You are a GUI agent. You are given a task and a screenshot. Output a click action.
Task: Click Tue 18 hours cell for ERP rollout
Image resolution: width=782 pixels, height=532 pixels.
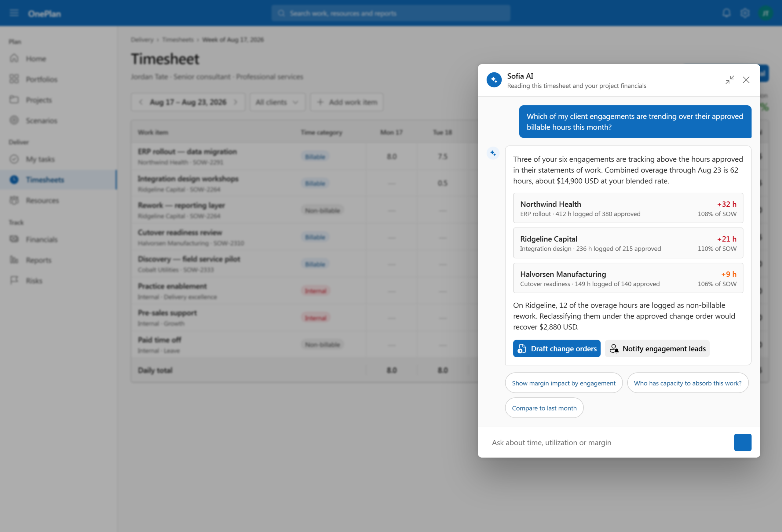point(443,156)
